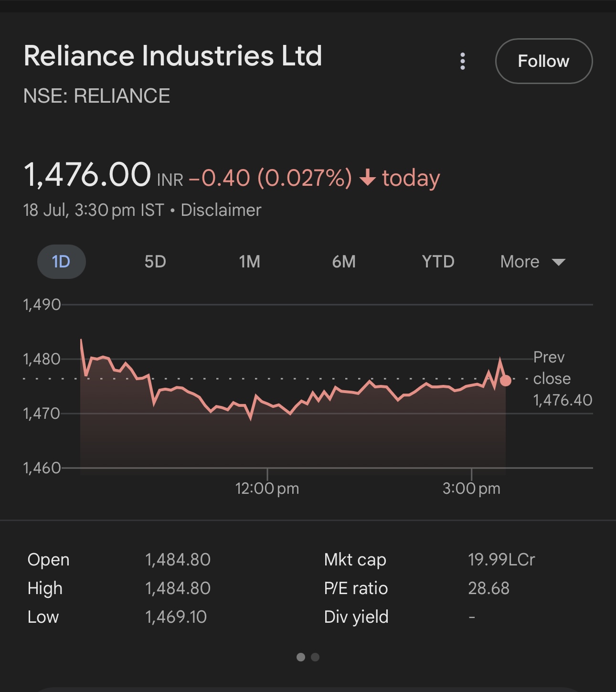Switch to the 5D chart range
This screenshot has width=616, height=692.
pos(155,262)
